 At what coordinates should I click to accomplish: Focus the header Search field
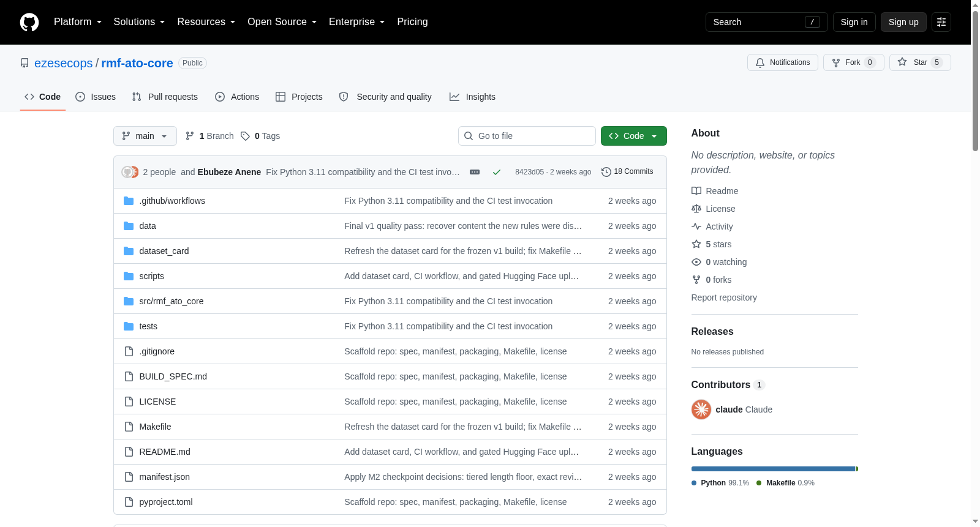point(767,22)
